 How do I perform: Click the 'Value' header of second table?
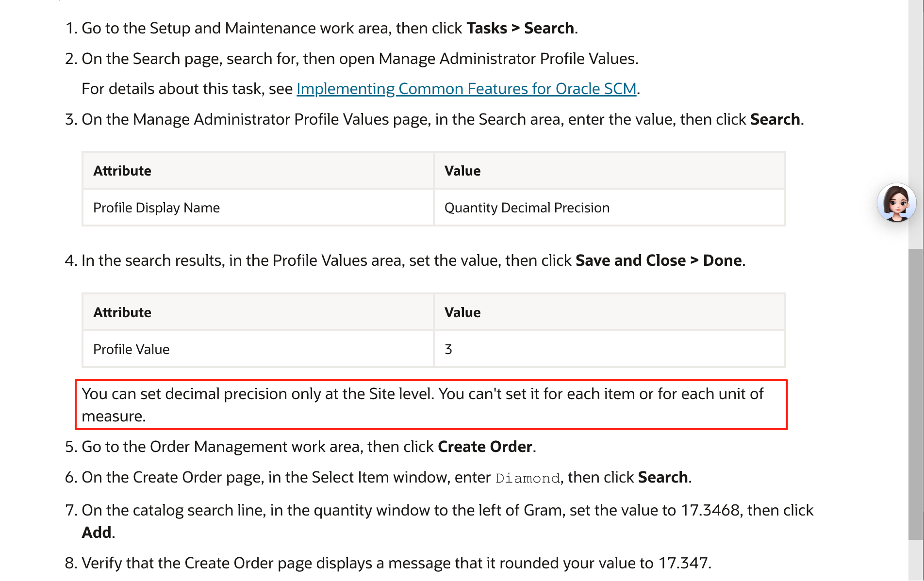[610, 312]
